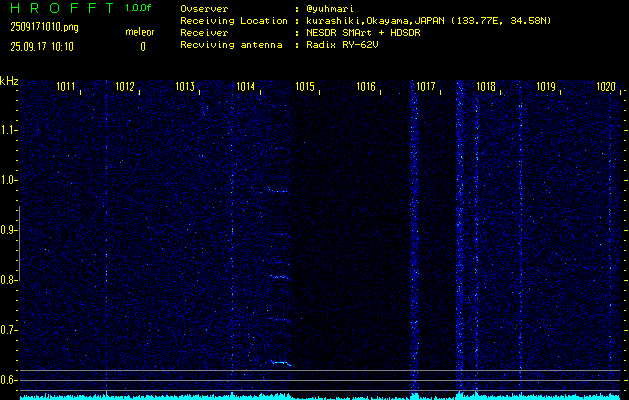Click the 0.7 kHz axis label
Viewport: 629px width, 400px height.
tap(8, 330)
